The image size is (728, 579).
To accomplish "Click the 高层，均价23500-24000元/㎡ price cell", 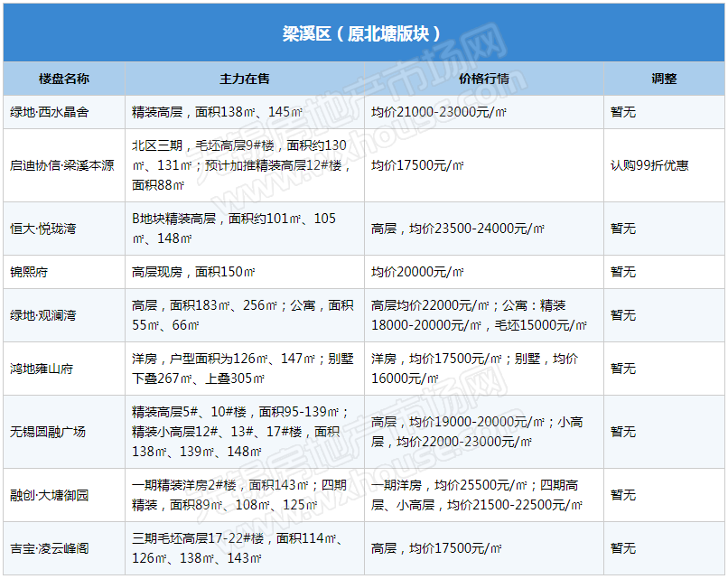I will coord(458,229).
